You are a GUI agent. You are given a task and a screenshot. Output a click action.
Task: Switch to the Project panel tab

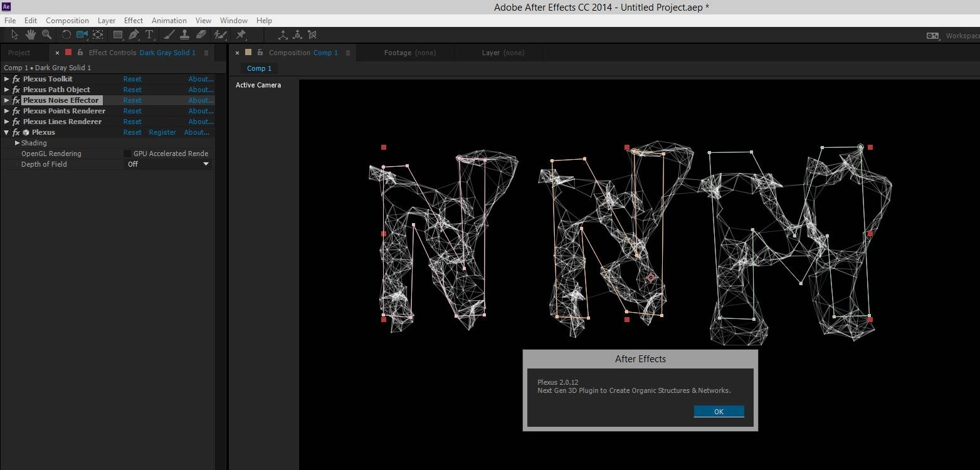click(x=19, y=53)
